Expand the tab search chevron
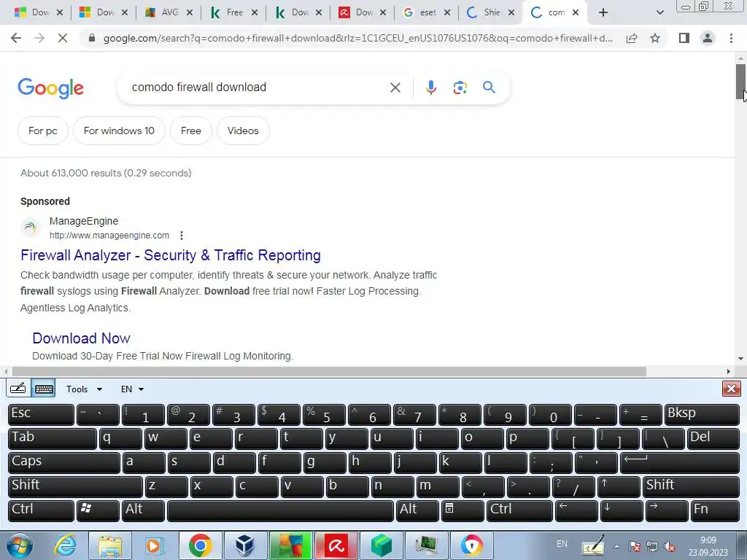 point(659,12)
